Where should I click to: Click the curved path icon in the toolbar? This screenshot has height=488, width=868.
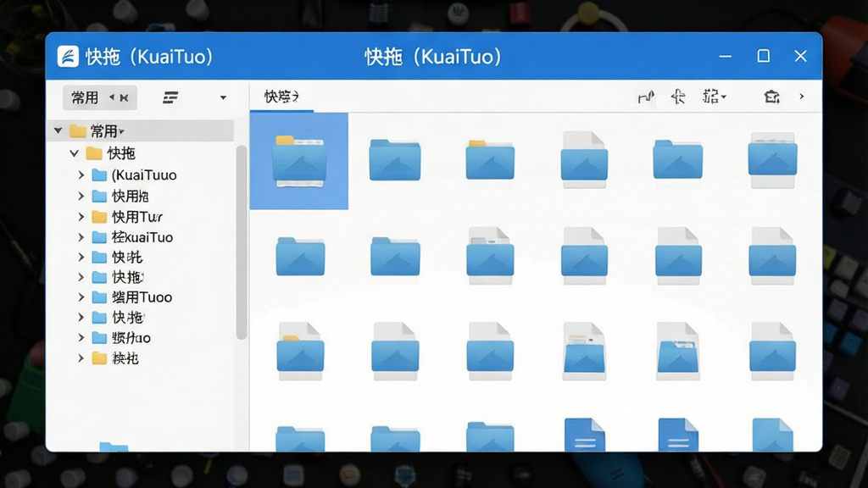(646, 97)
